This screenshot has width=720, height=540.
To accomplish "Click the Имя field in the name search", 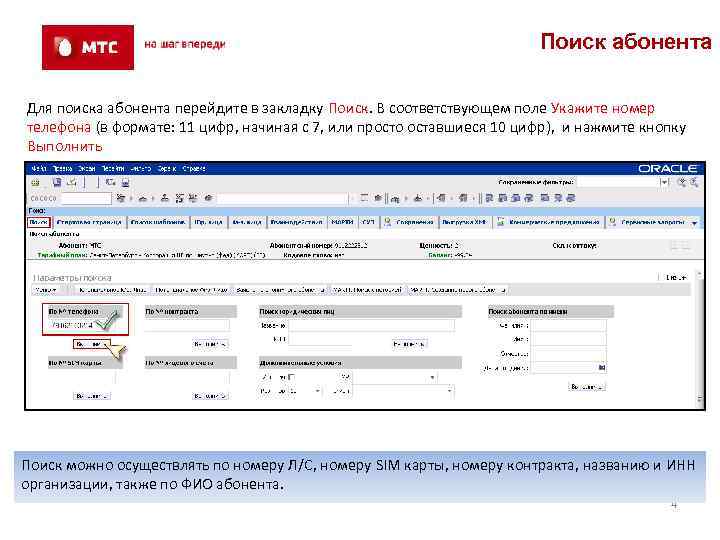I will (x=568, y=339).
